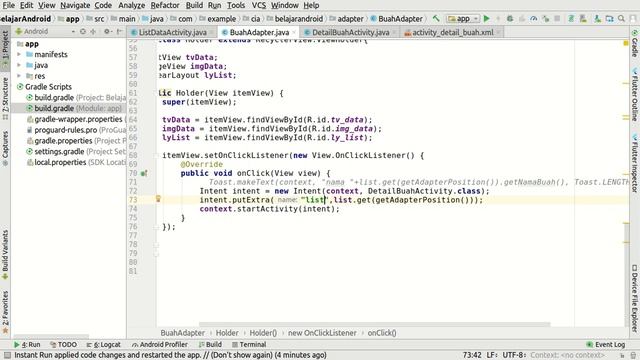The image size is (640, 360).
Task: Click the Scroll from Source target icon
Action: 83,31
